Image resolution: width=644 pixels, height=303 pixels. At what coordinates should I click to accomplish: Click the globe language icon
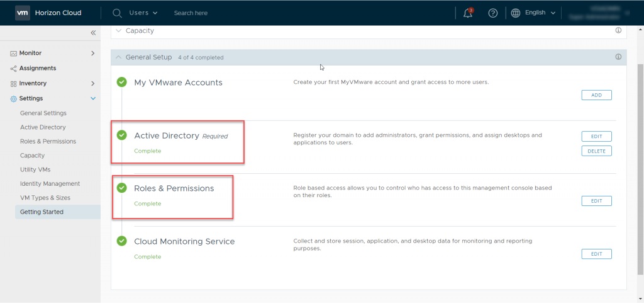pyautogui.click(x=516, y=13)
